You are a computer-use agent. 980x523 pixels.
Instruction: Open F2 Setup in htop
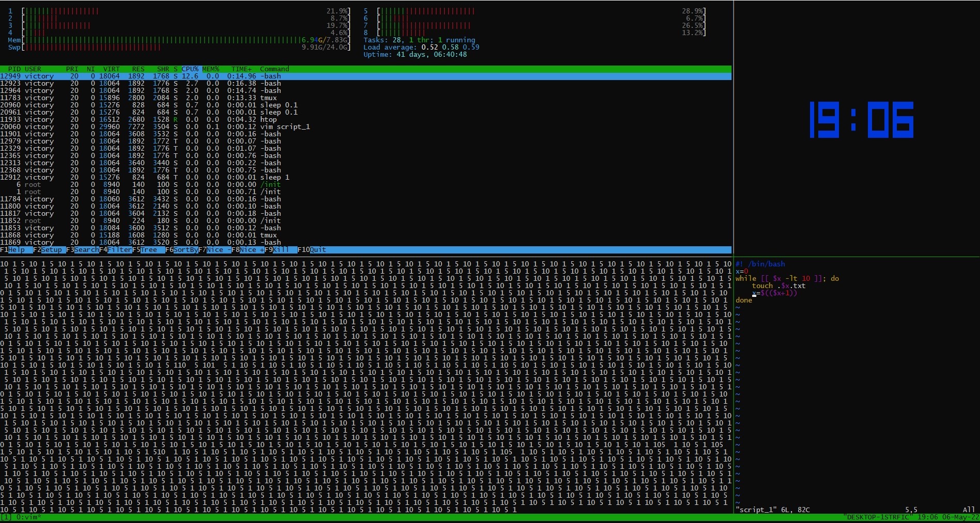pos(51,250)
